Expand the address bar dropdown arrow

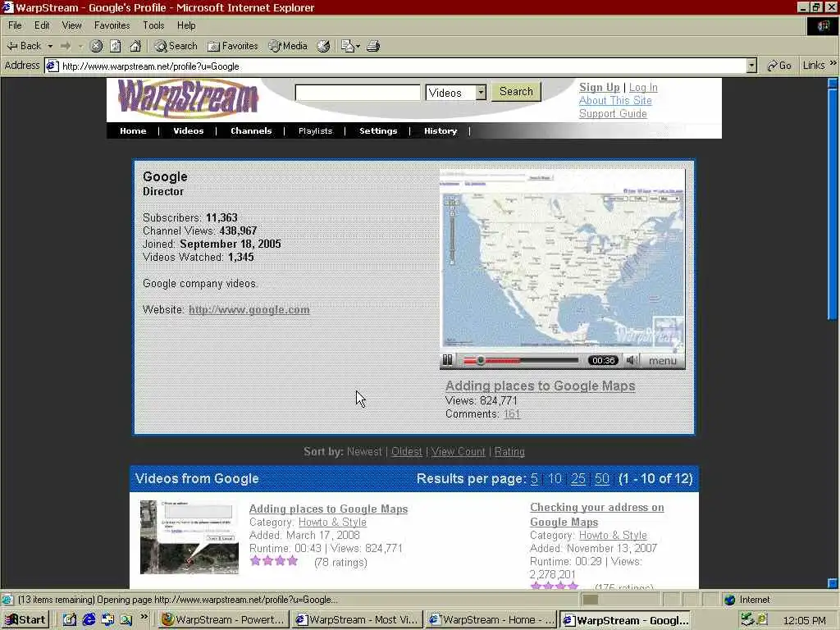[x=751, y=66]
